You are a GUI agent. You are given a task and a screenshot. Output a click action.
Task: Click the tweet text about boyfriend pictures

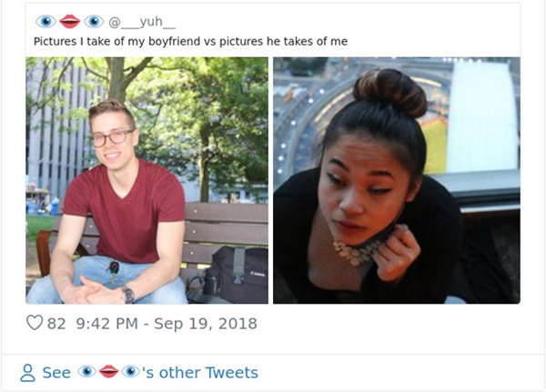(x=190, y=42)
